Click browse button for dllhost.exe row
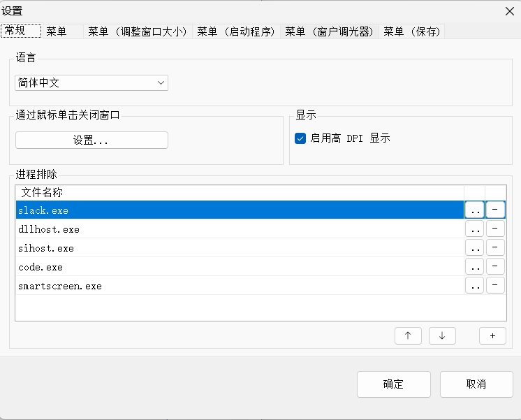This screenshot has height=420, width=521. [474, 229]
